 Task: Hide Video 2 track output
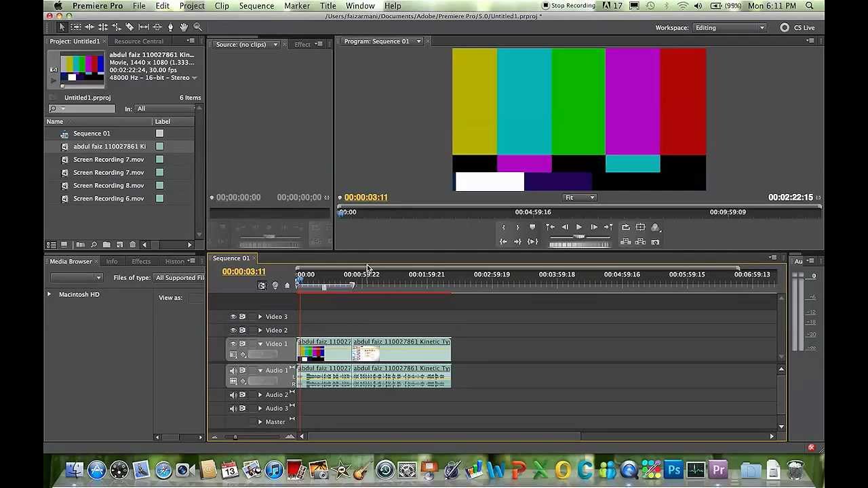pos(233,330)
